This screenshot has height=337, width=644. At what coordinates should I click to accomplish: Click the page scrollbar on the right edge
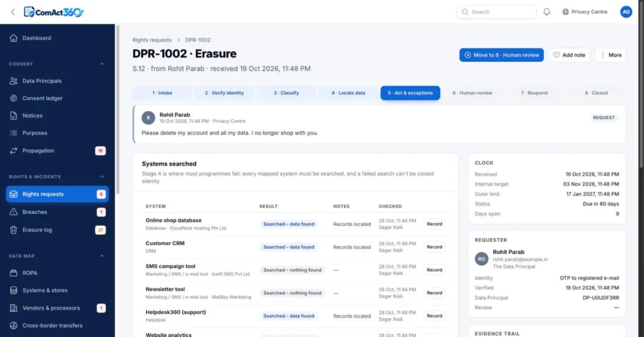point(641,84)
